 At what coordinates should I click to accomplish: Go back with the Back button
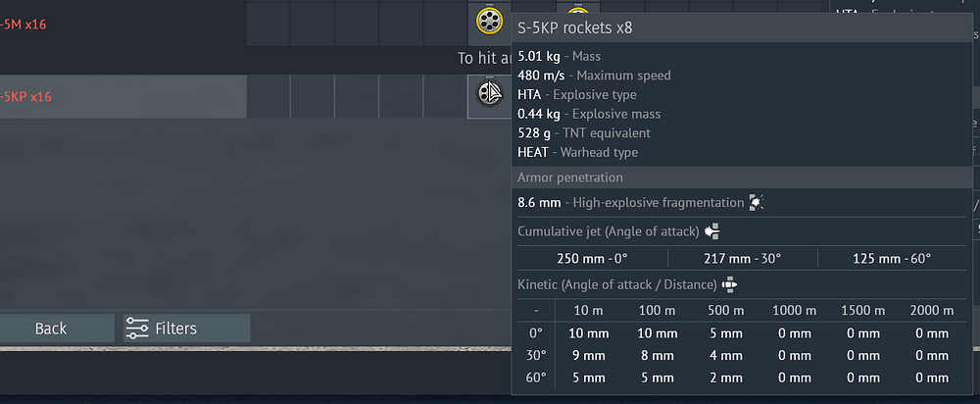(51, 328)
